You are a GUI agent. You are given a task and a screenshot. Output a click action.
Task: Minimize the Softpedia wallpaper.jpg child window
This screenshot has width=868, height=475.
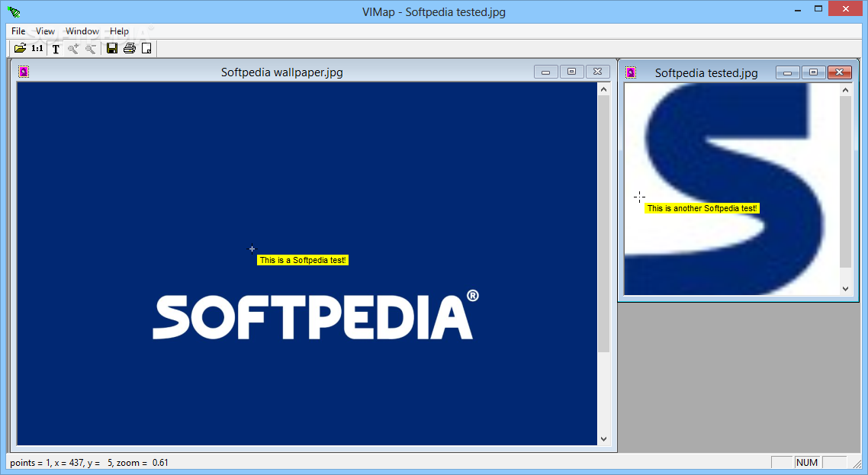(546, 72)
